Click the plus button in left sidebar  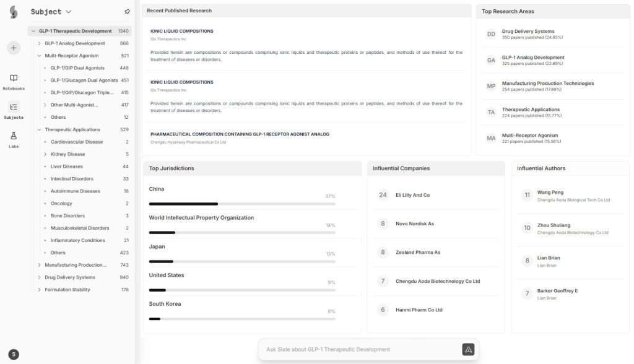[x=14, y=48]
